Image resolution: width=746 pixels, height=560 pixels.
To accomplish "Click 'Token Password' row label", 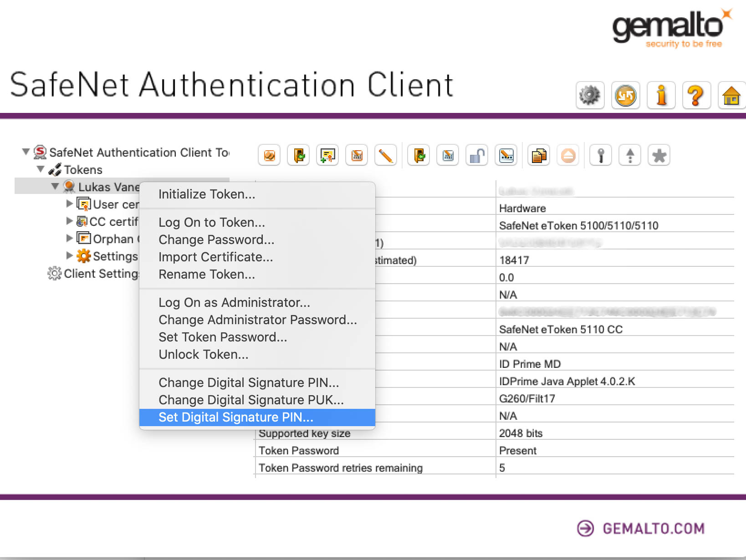I will tap(299, 451).
